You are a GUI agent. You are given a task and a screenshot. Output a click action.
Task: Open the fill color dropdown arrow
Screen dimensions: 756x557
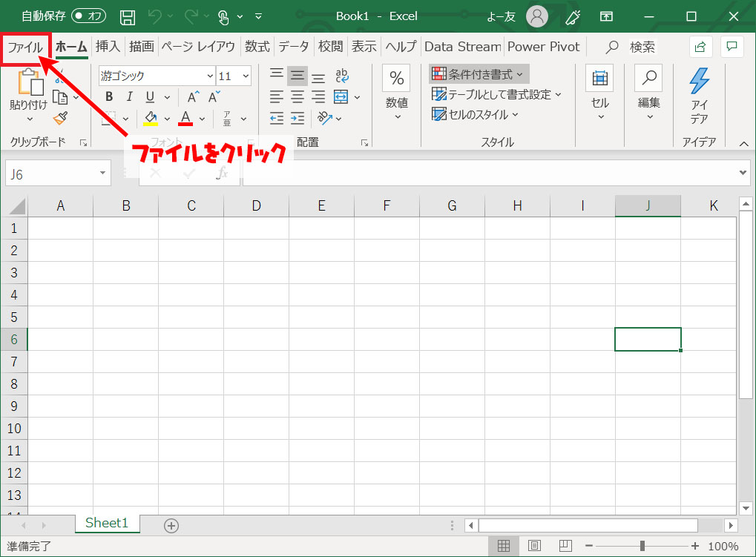(x=167, y=119)
